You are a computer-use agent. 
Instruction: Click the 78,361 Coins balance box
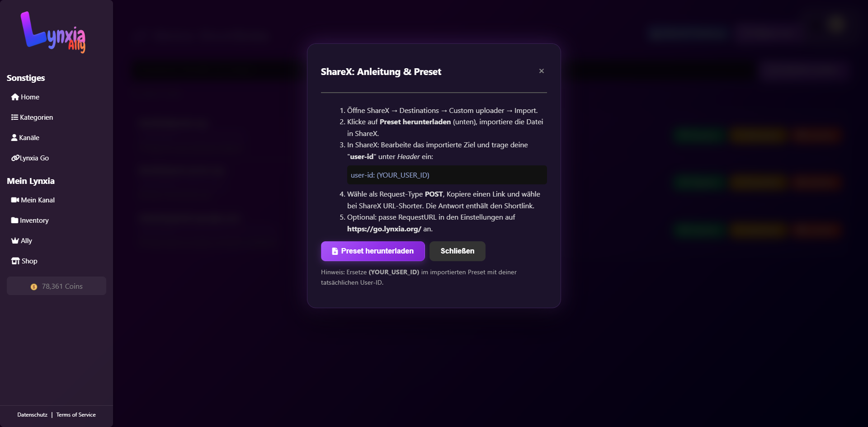pyautogui.click(x=57, y=286)
